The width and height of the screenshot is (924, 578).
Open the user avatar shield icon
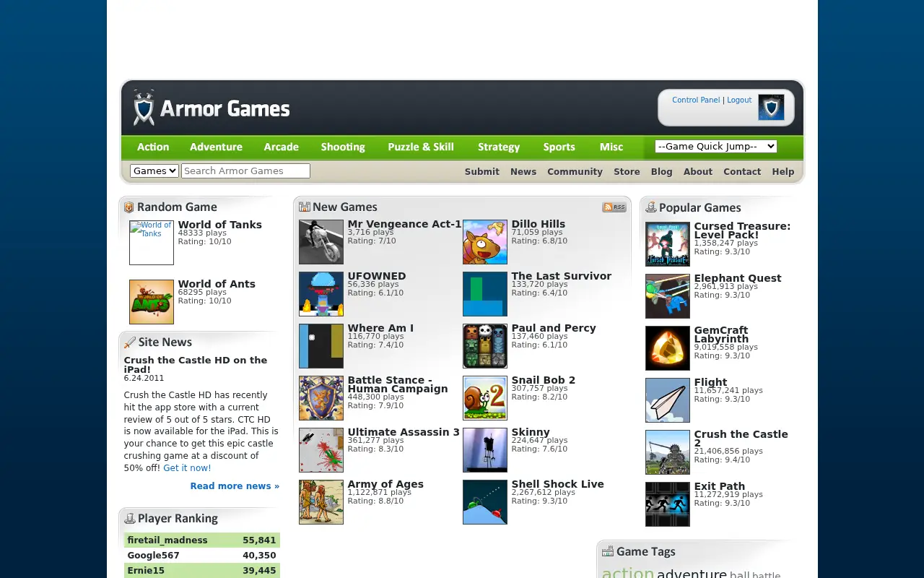click(x=771, y=108)
